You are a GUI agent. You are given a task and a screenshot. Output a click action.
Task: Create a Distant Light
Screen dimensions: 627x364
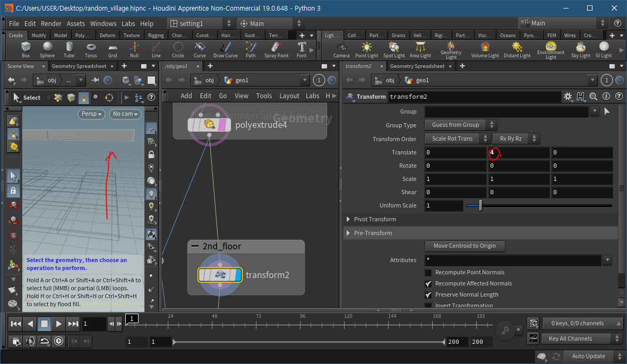click(517, 50)
